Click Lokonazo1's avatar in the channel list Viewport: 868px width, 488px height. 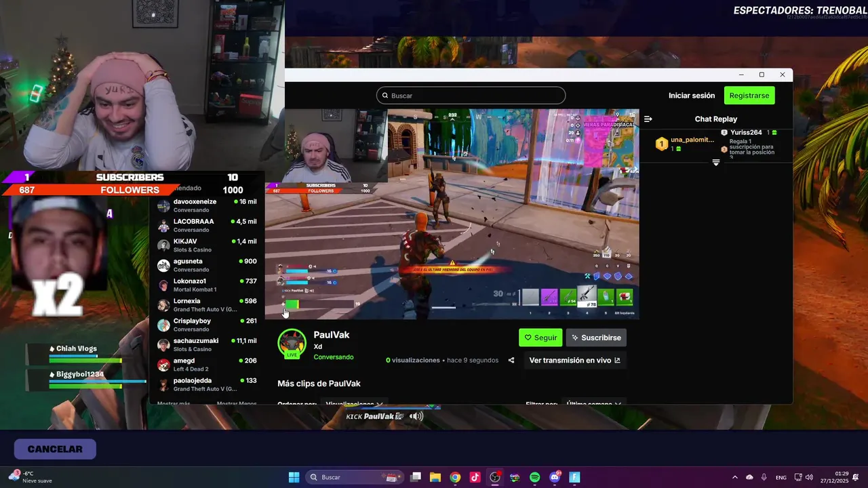163,285
